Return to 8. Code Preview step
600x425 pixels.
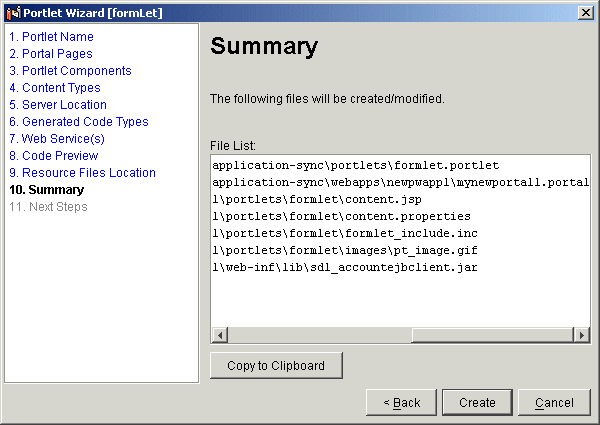pyautogui.click(x=54, y=156)
